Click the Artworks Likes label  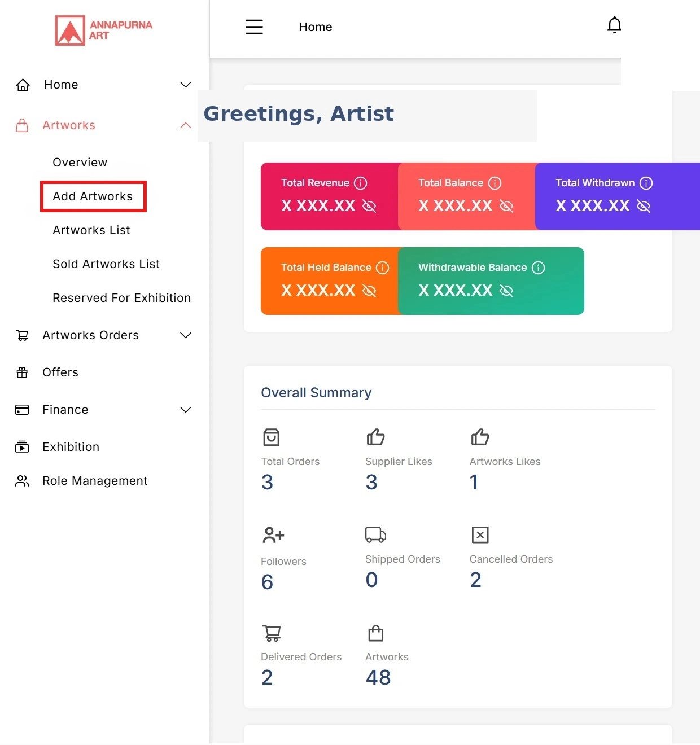click(x=505, y=462)
